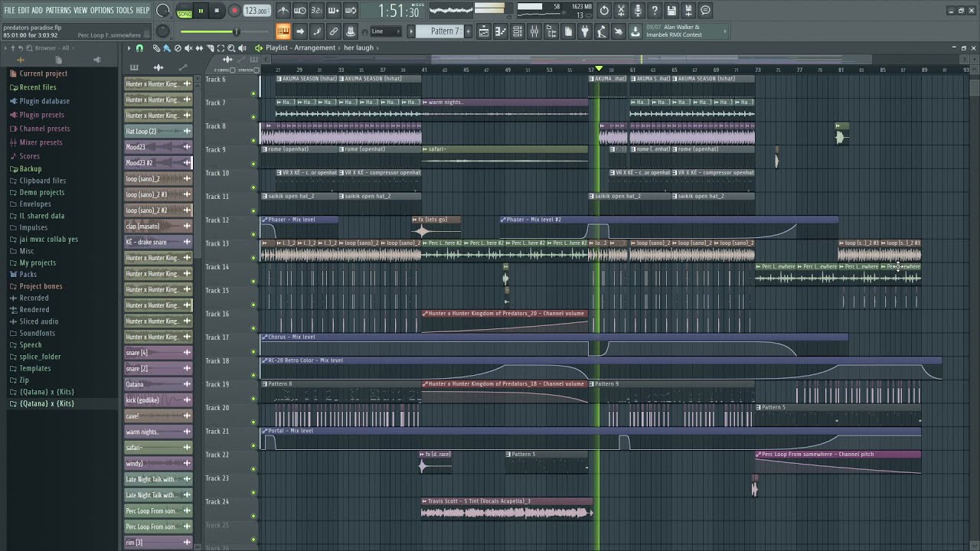Stop playback with the stop button

217,11
